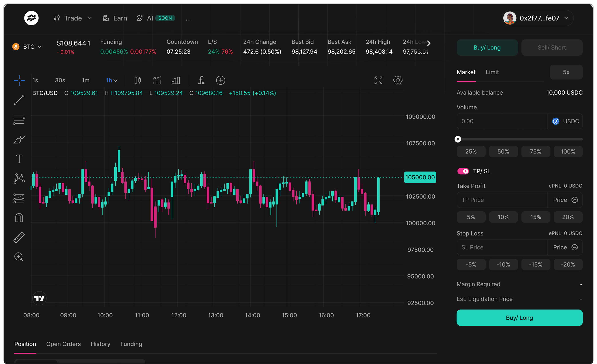Switch to the Open Orders tab

coord(64,344)
